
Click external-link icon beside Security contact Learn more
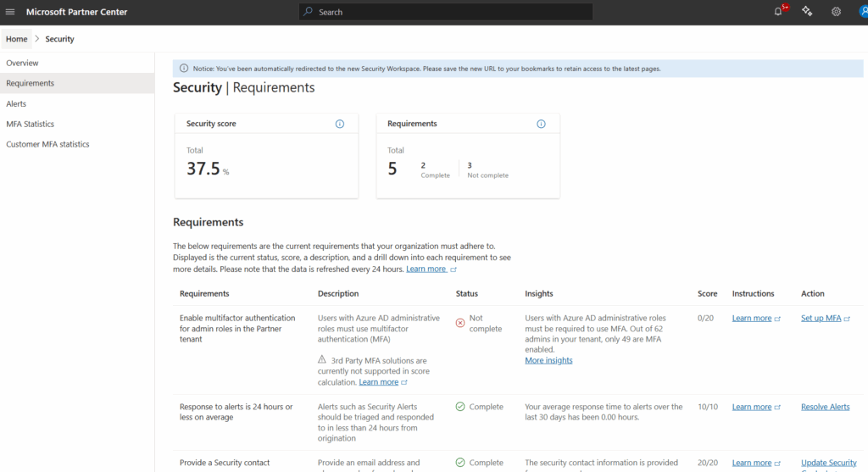[777, 464]
